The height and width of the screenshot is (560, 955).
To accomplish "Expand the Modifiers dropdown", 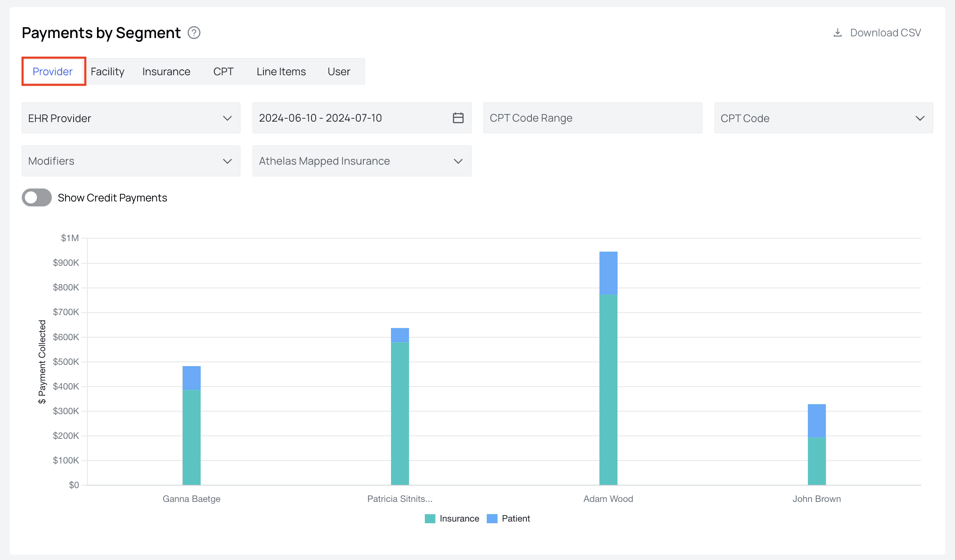I will click(x=131, y=161).
